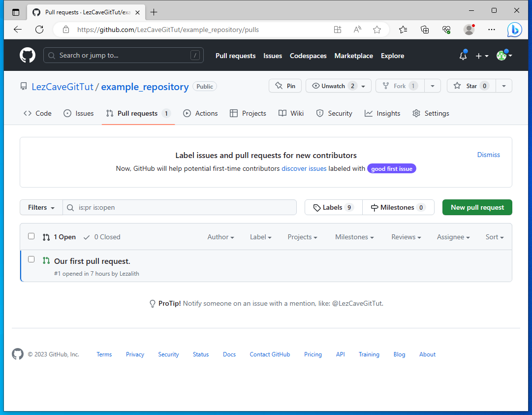
Task: Open the split screen icon in address bar
Action: tap(337, 30)
